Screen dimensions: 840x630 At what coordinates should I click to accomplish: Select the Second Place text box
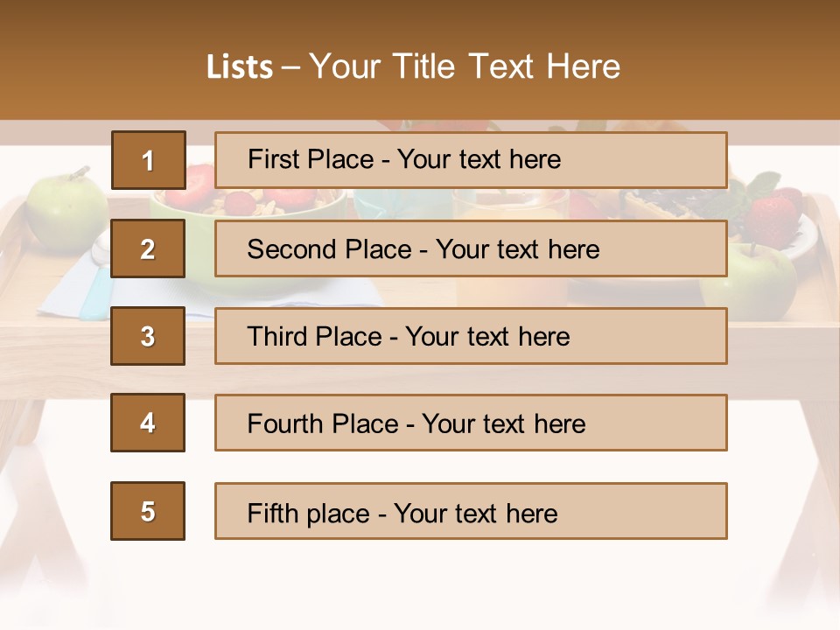pyautogui.click(x=471, y=248)
